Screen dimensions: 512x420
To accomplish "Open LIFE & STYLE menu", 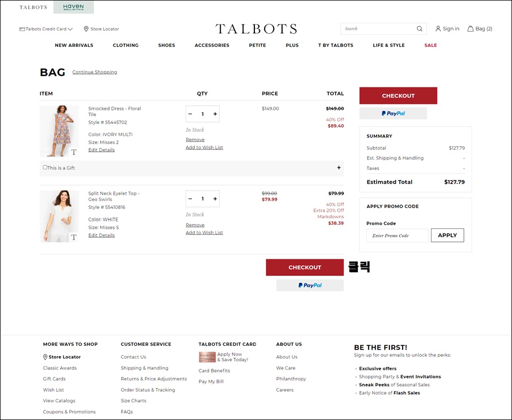I will pyautogui.click(x=389, y=45).
